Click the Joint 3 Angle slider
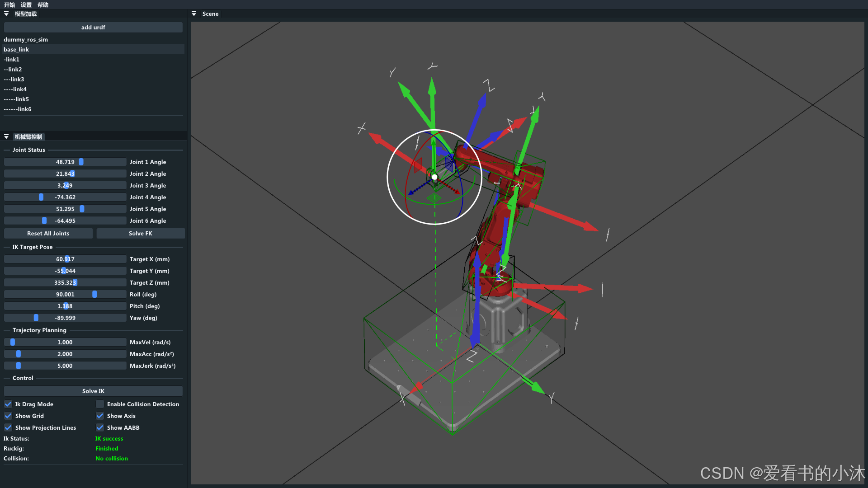The width and height of the screenshot is (868, 488). tap(65, 185)
